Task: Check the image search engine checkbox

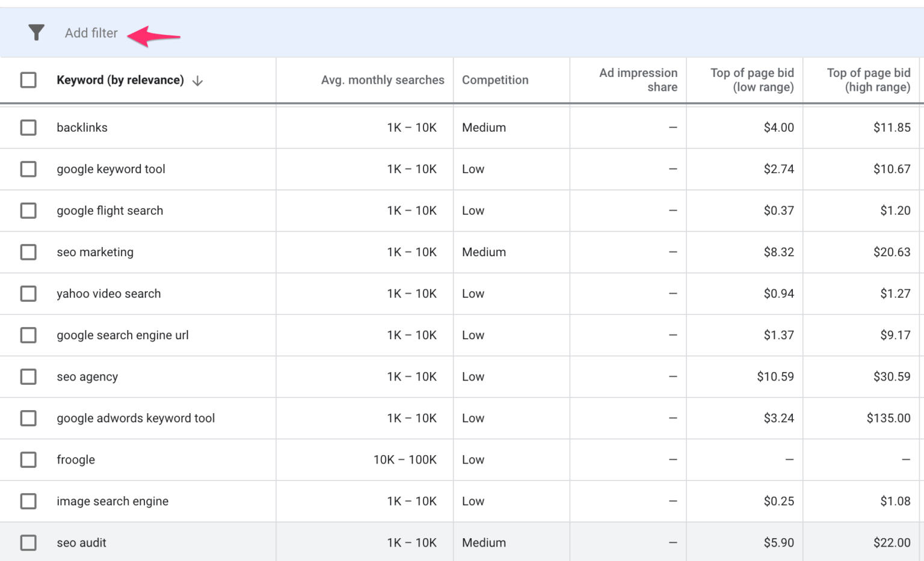Action: coord(28,501)
